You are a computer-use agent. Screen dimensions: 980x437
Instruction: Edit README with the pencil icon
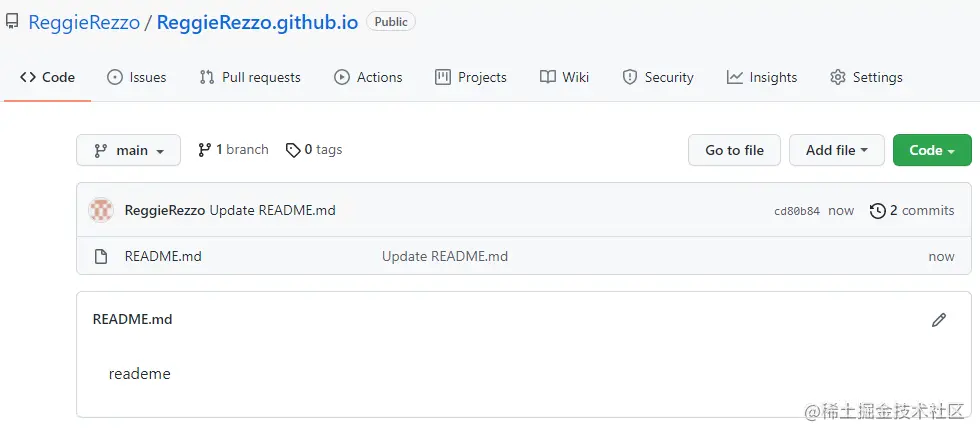click(x=939, y=320)
